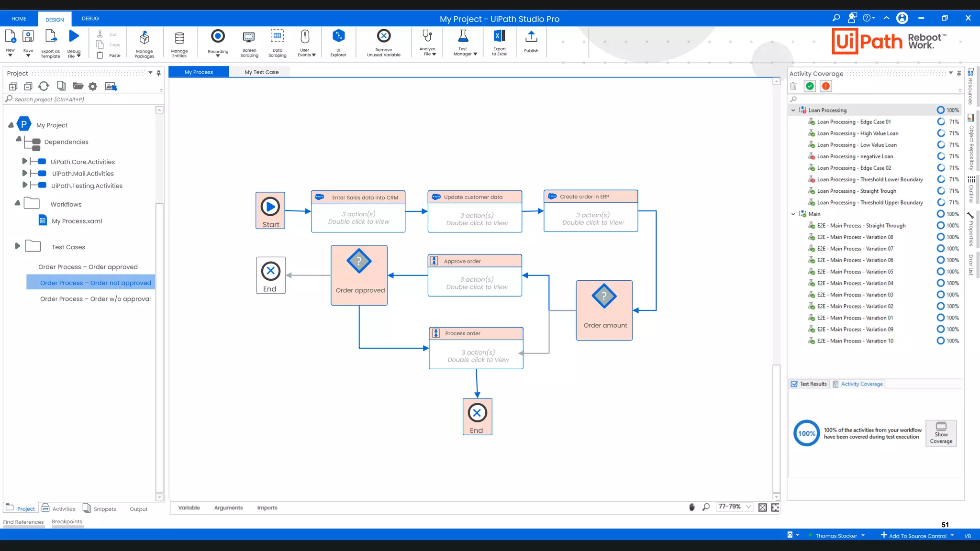Click the Screen Scraping icon
980x551 pixels.
click(249, 37)
